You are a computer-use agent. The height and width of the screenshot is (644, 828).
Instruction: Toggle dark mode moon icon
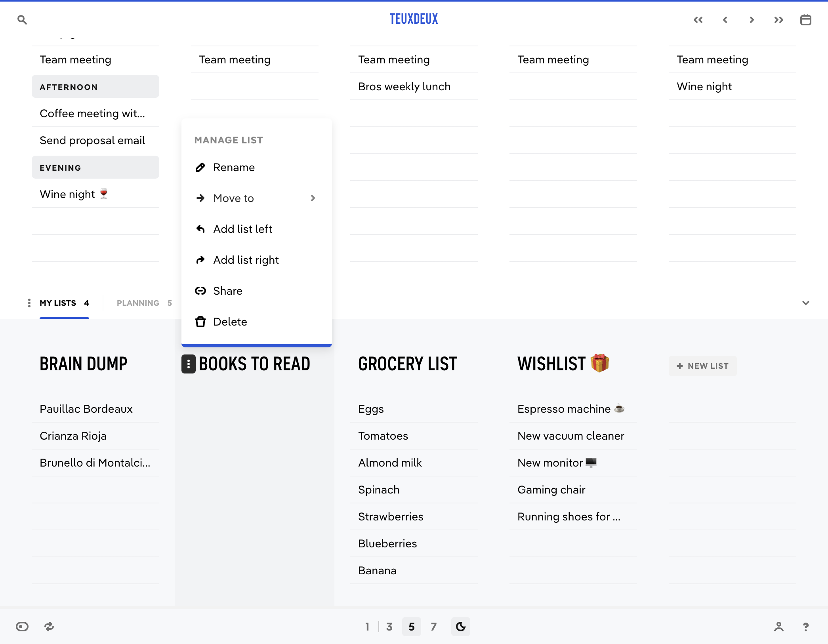pos(461,627)
